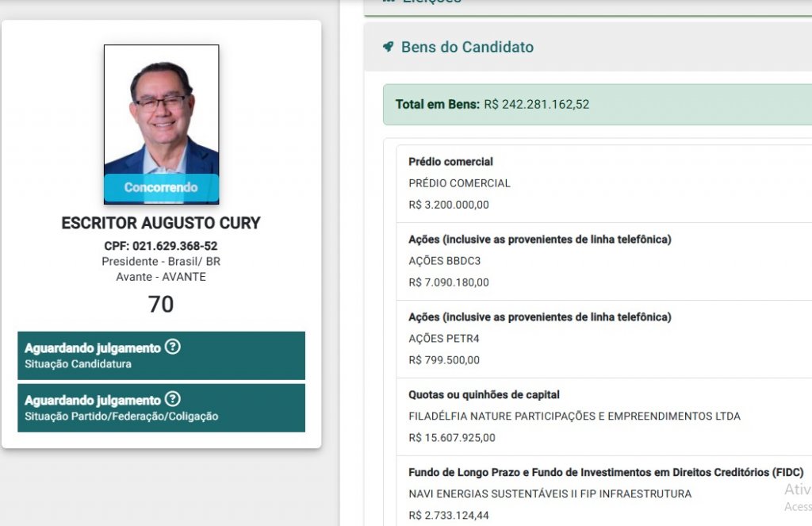812x526 pixels.
Task: Collapse the Eleições panel at the top
Action: click(x=588, y=6)
